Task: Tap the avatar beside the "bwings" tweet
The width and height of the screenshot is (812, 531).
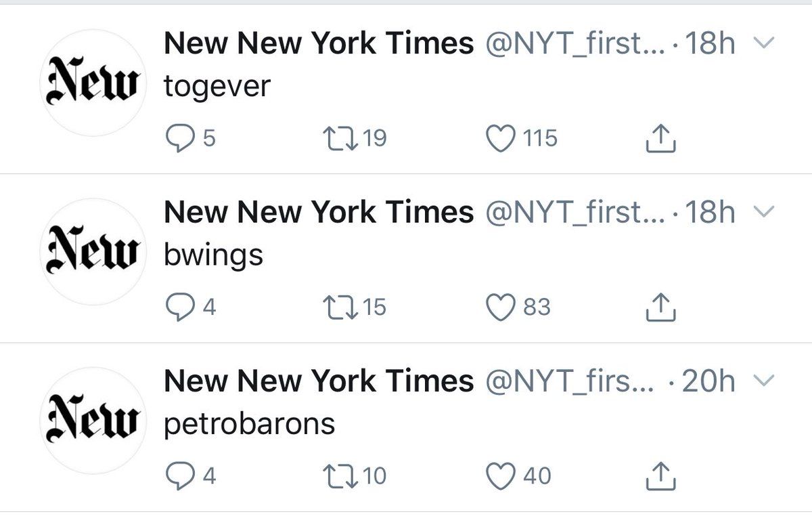Action: coord(93,252)
